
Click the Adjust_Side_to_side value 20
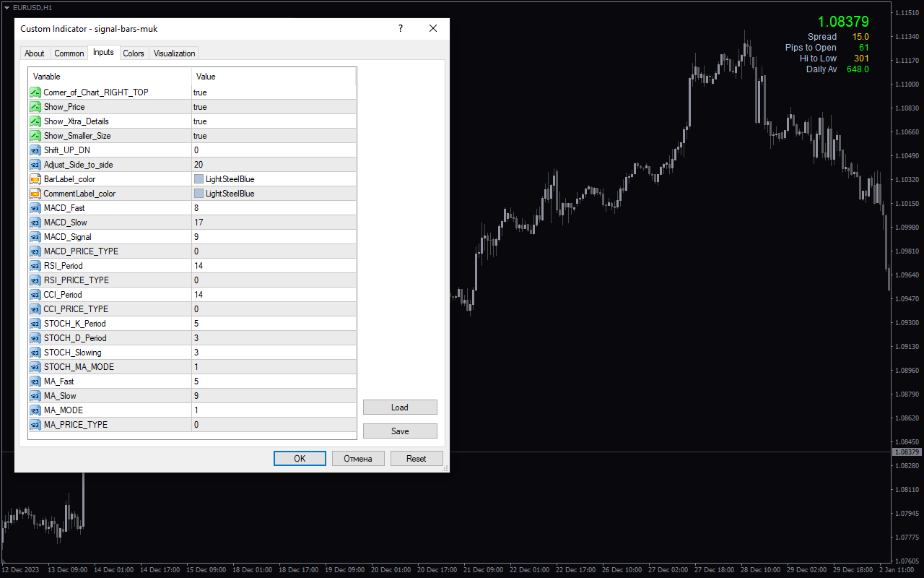point(199,165)
